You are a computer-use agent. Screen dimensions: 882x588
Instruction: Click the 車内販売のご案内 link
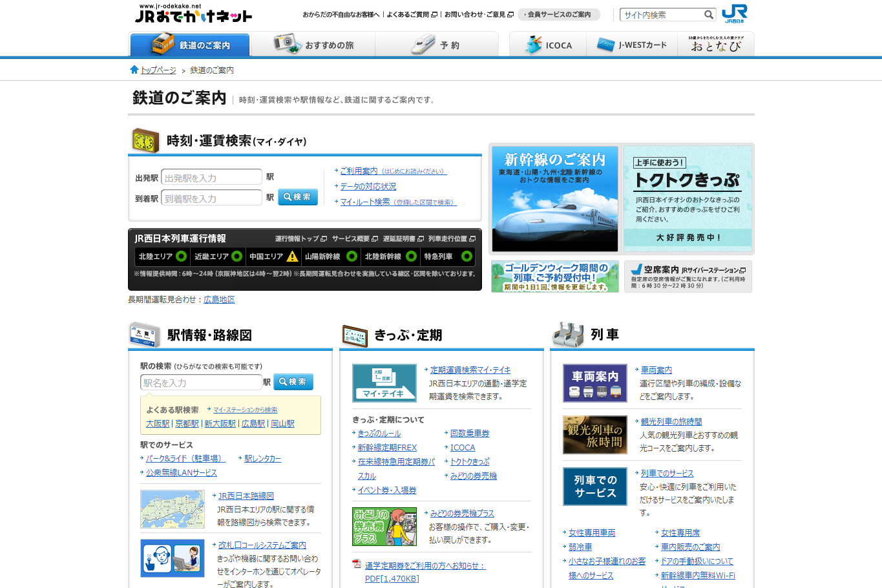(690, 547)
